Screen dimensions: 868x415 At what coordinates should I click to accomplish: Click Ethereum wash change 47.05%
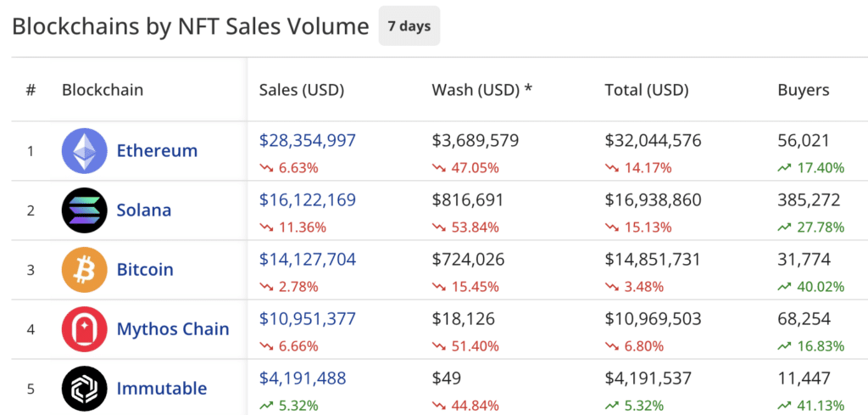click(x=465, y=168)
